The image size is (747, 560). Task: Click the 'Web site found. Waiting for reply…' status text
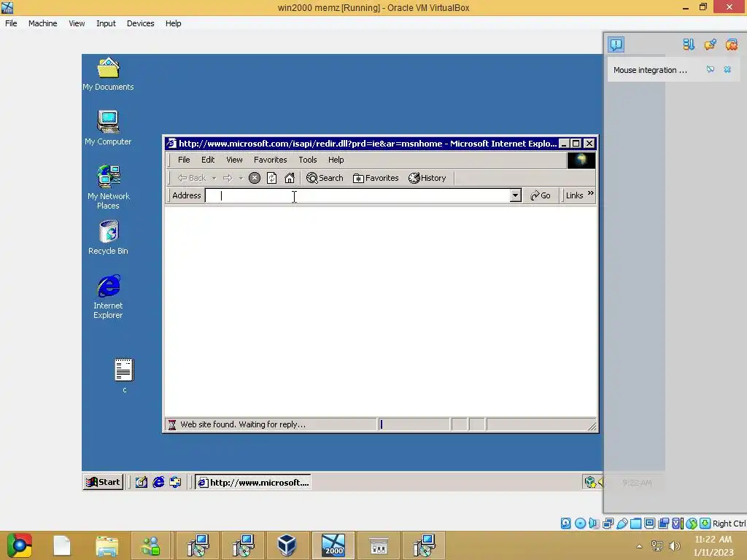[x=243, y=424]
